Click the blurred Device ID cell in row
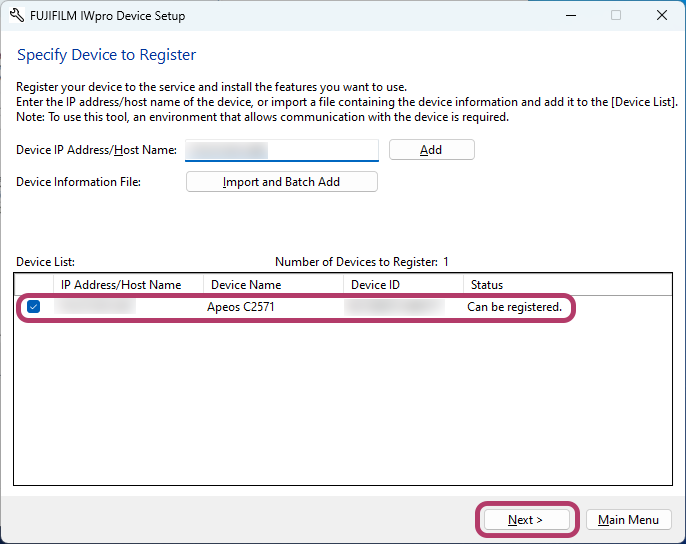 tap(394, 307)
